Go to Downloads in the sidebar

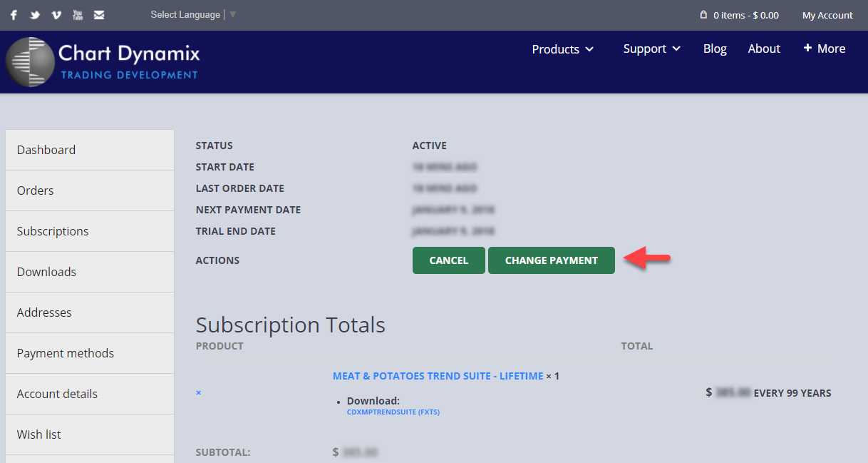pos(90,272)
